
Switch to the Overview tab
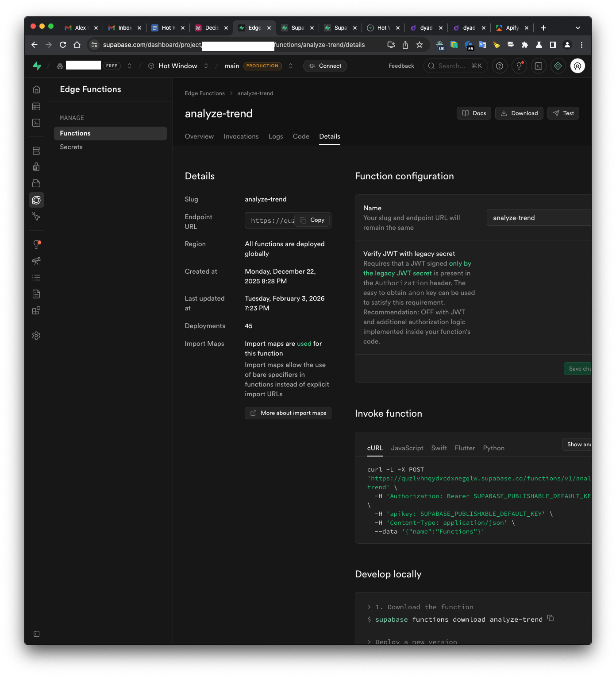click(x=199, y=136)
